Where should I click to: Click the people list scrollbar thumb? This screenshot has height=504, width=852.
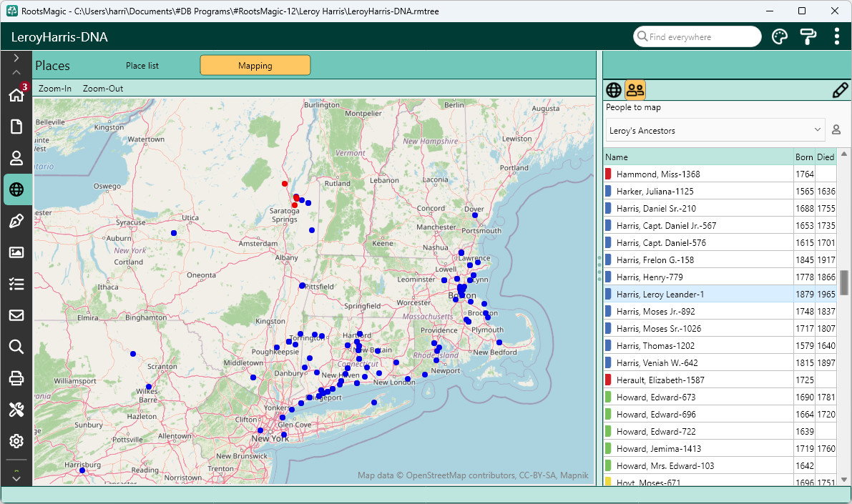pyautogui.click(x=844, y=282)
